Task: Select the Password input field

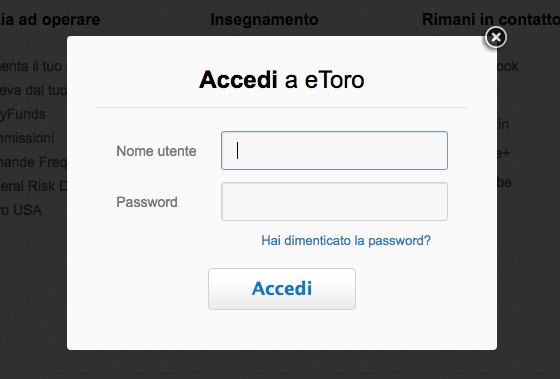Action: [x=334, y=201]
